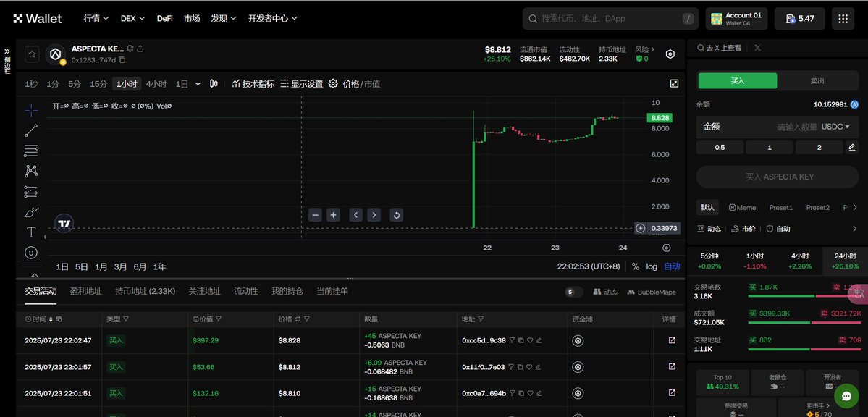This screenshot has height=417, width=868.
Task: Select the Meme preset tab
Action: (x=742, y=207)
